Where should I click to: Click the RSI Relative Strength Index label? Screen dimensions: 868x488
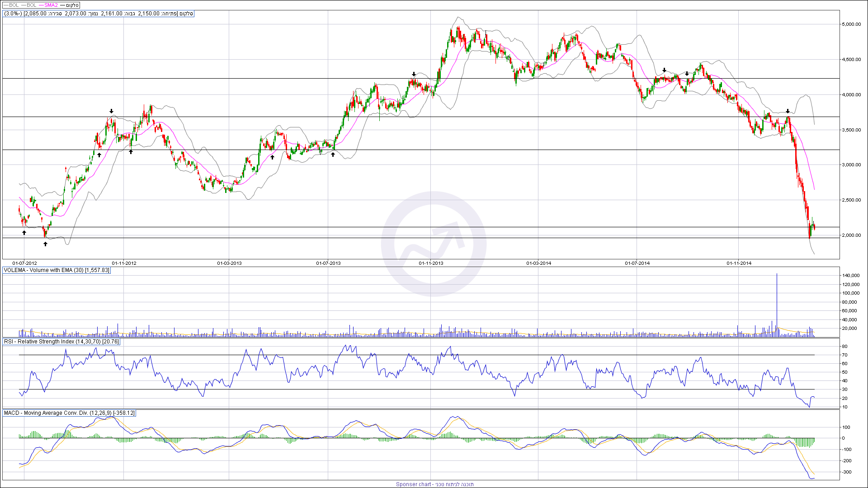point(61,342)
